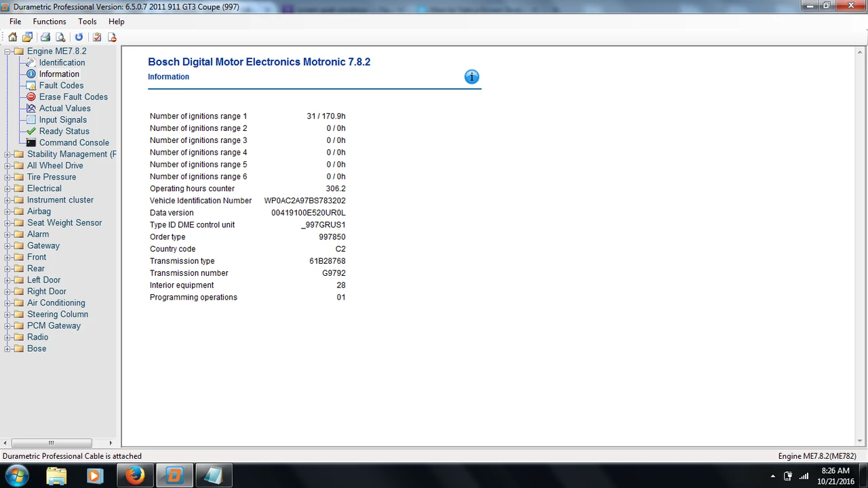Click the Transmission type value 61B28768
The height and width of the screenshot is (488, 868).
point(328,261)
